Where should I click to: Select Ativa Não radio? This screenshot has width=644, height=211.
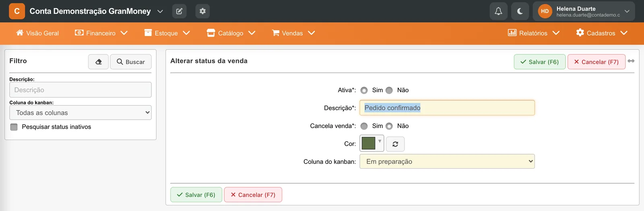[389, 90]
